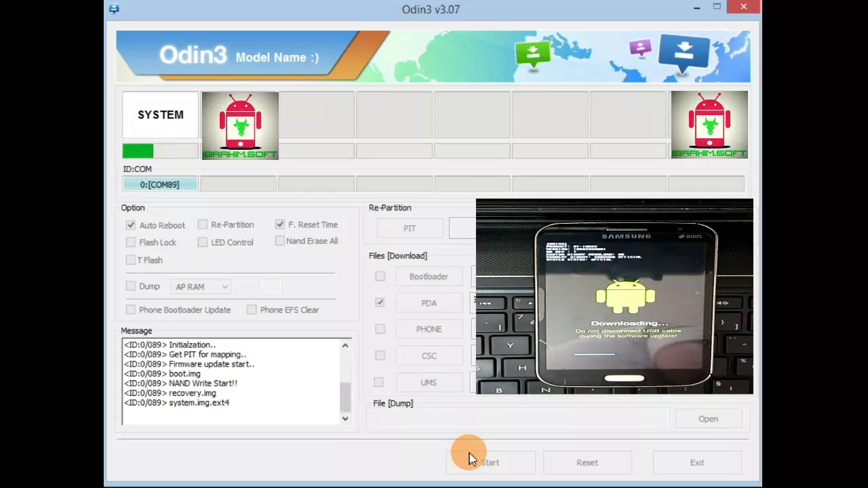Viewport: 868px width, 488px height.
Task: Enable Phone Bootloader Update checkbox
Action: [130, 310]
